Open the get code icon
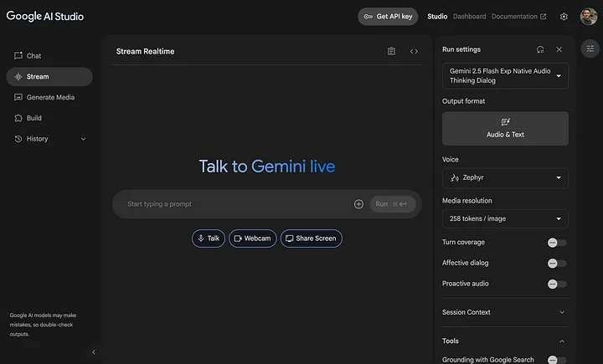 coord(414,52)
